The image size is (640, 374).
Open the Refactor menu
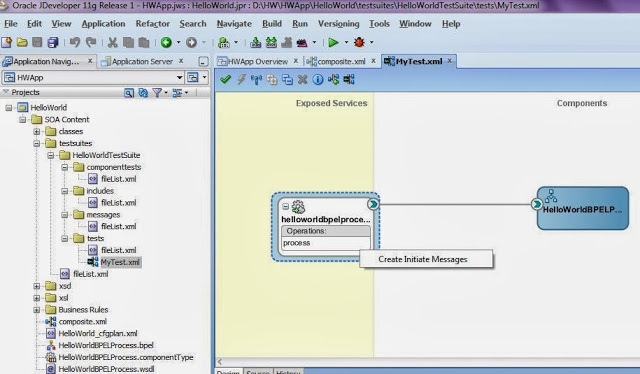(153, 24)
